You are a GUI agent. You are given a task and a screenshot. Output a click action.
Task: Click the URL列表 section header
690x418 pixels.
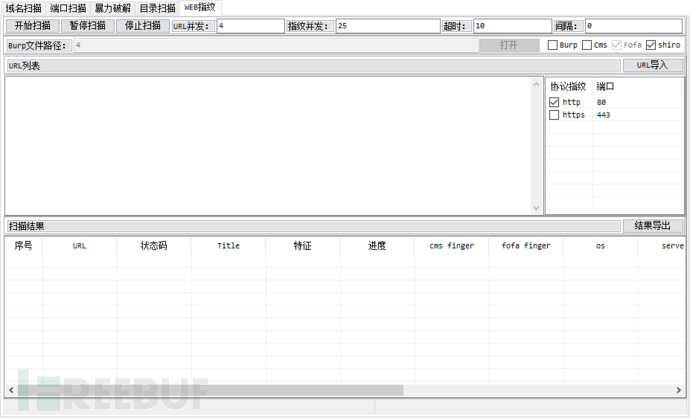click(313, 66)
